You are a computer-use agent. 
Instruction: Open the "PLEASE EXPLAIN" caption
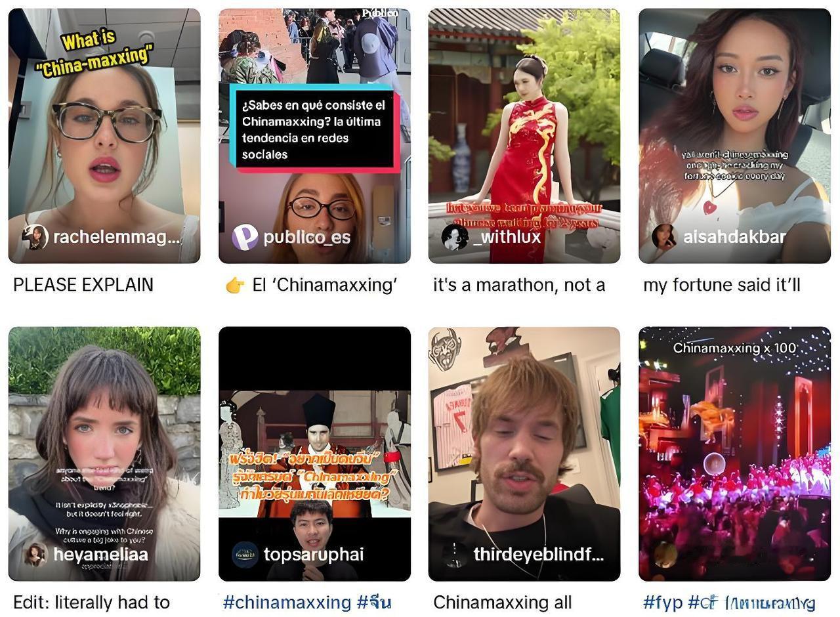pos(83,285)
